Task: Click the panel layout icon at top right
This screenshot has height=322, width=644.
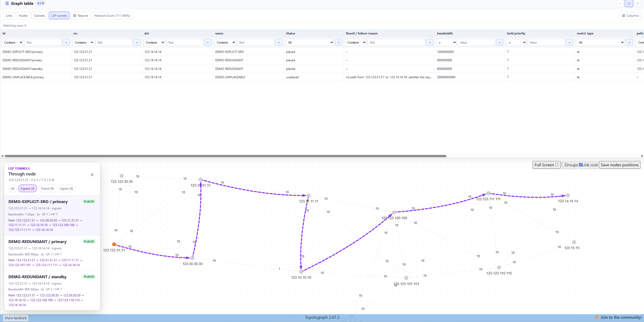Action: (629, 4)
